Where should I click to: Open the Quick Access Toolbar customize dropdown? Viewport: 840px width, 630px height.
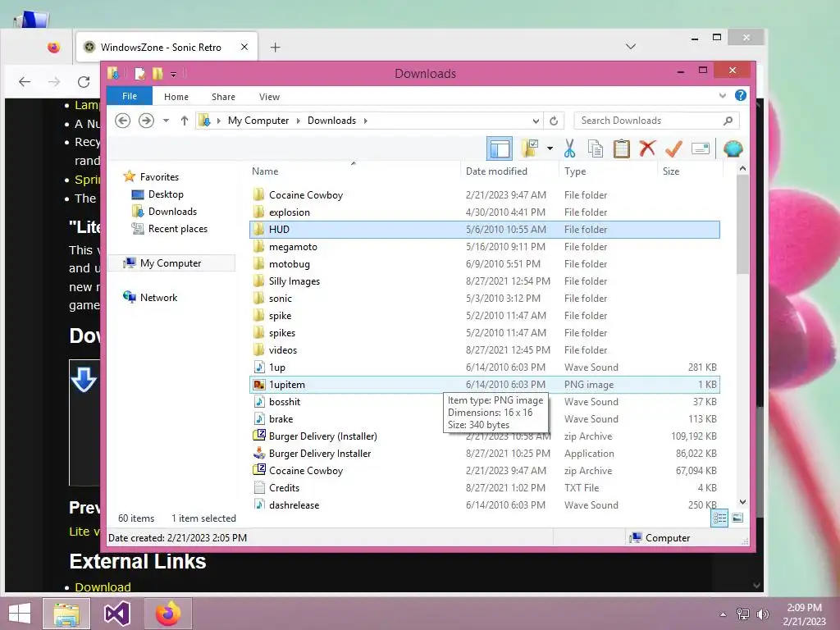tap(174, 74)
